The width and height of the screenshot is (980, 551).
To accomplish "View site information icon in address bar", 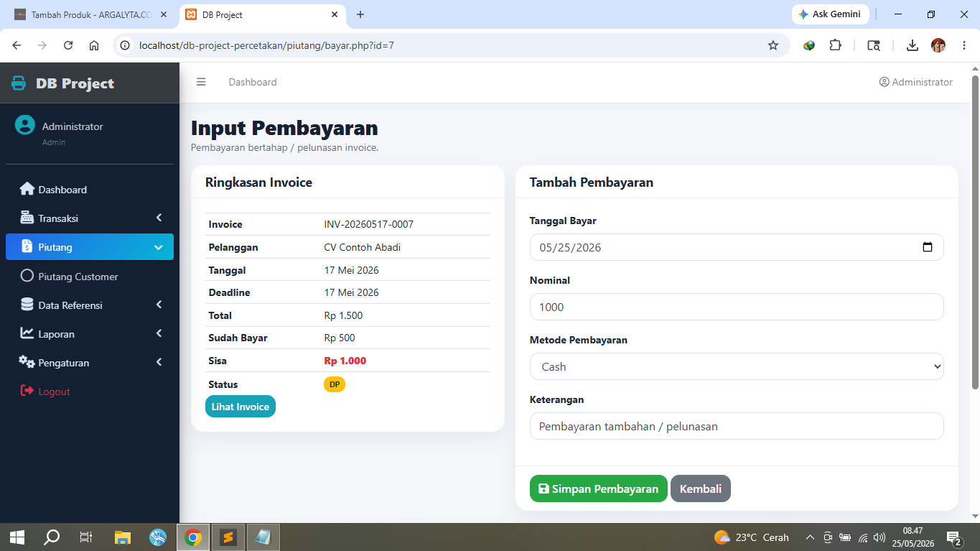I will (125, 45).
